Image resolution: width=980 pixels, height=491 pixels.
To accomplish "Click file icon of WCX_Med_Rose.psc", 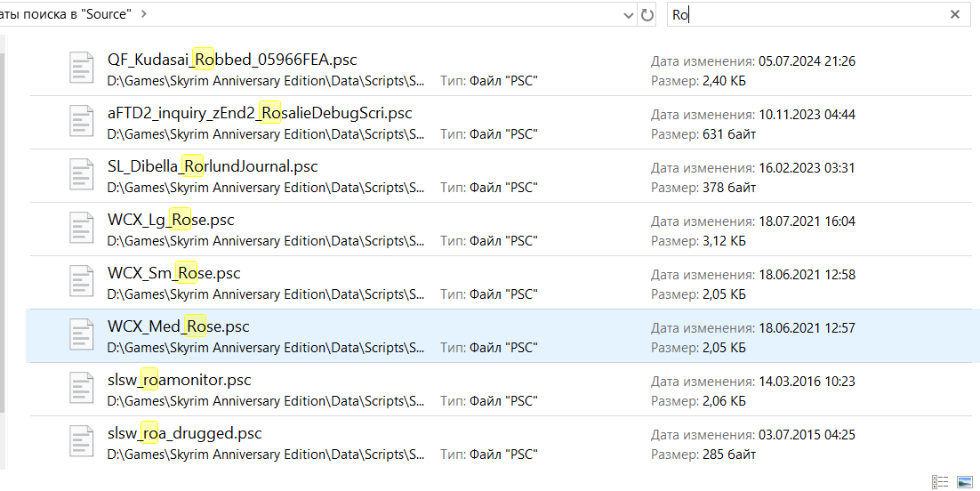I will (81, 334).
